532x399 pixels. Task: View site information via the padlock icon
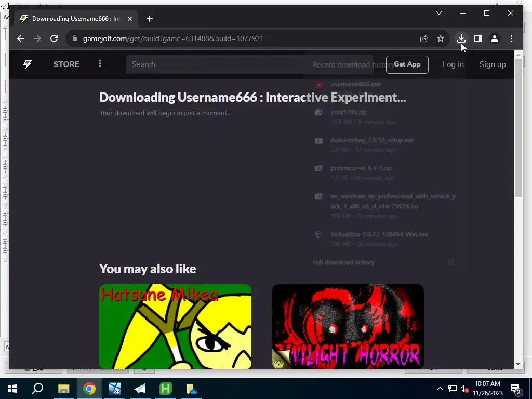[75, 38]
